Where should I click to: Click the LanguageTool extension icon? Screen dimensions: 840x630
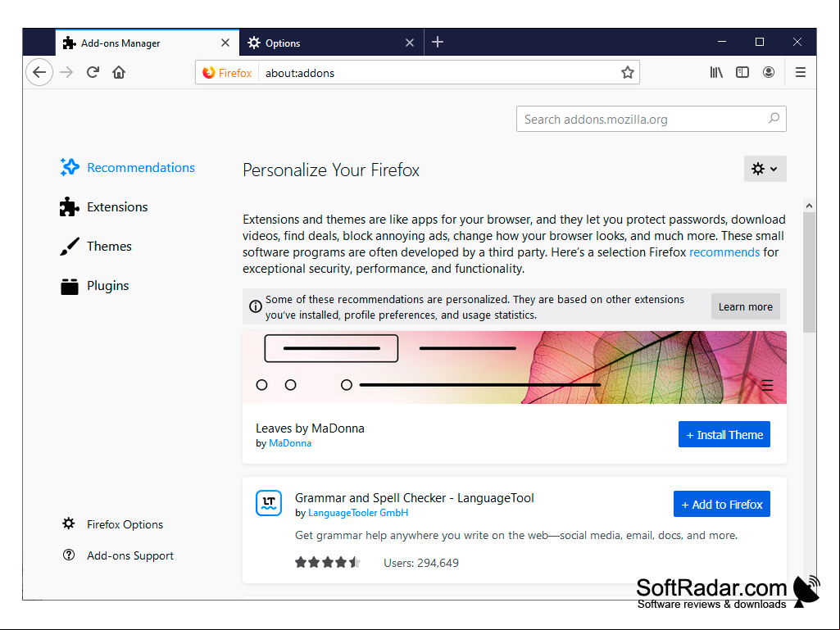click(269, 503)
